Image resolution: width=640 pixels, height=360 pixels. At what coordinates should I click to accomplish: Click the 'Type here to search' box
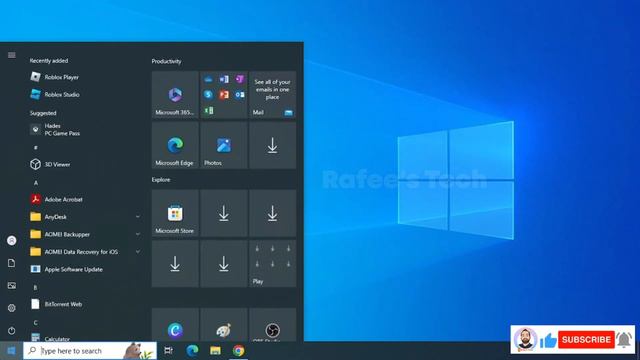(x=90, y=351)
